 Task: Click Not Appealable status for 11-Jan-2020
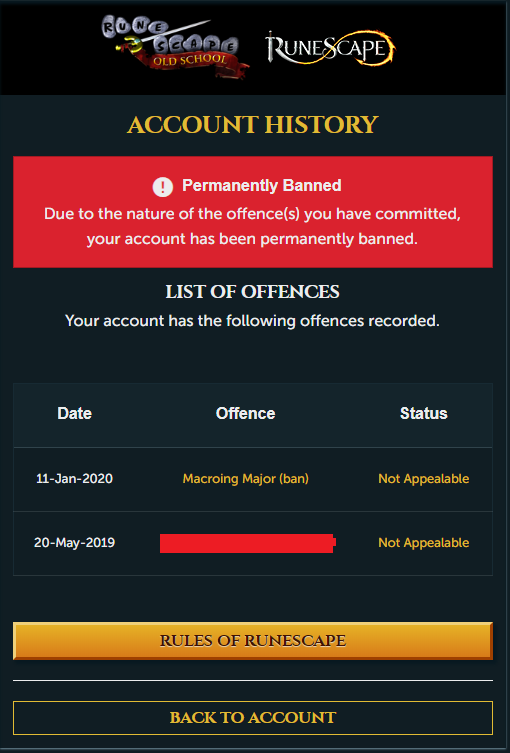(x=424, y=479)
